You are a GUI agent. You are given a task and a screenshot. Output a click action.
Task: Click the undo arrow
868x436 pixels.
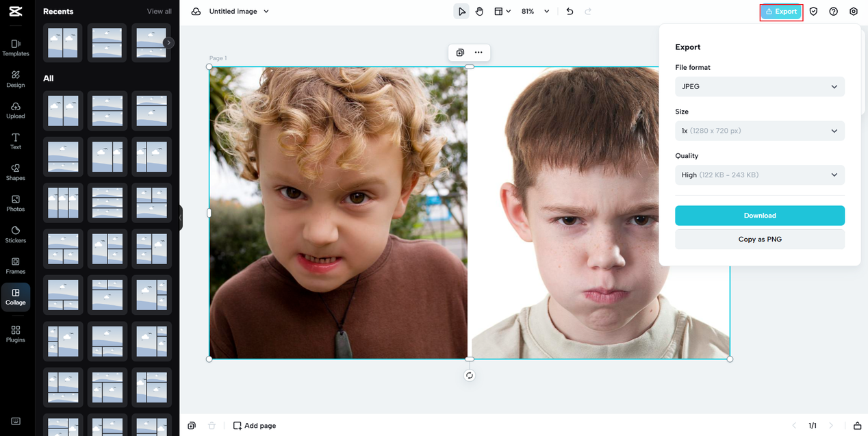(570, 12)
